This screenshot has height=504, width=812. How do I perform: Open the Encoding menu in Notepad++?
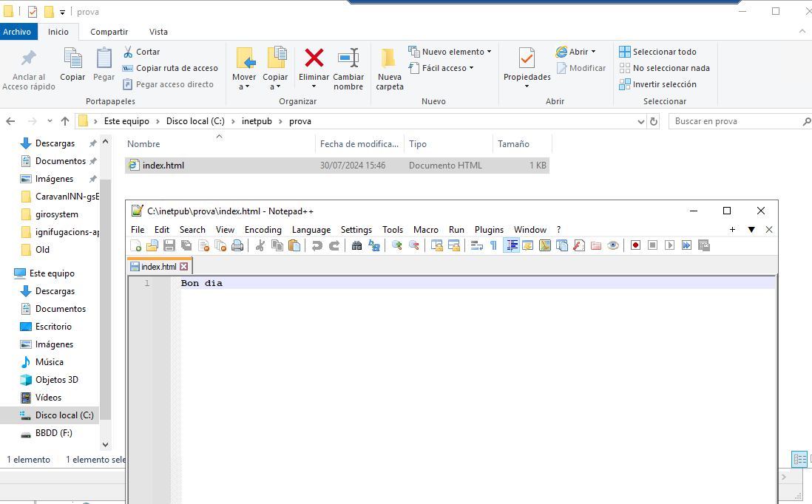[x=263, y=230]
